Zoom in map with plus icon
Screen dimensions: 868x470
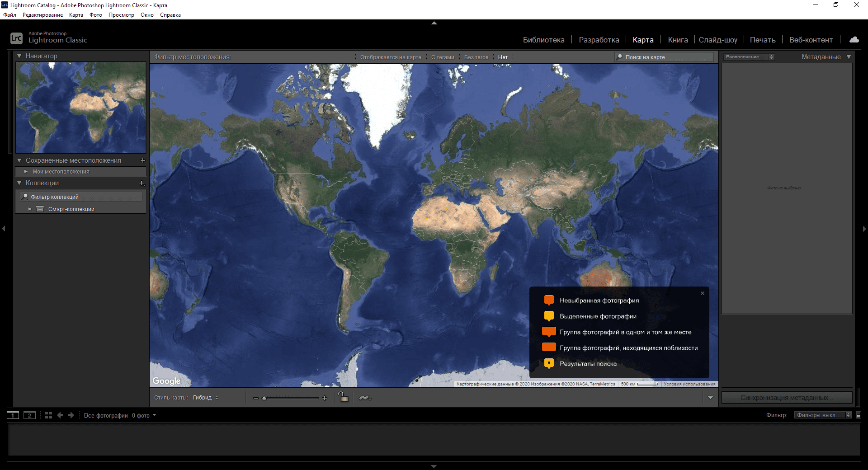click(324, 398)
